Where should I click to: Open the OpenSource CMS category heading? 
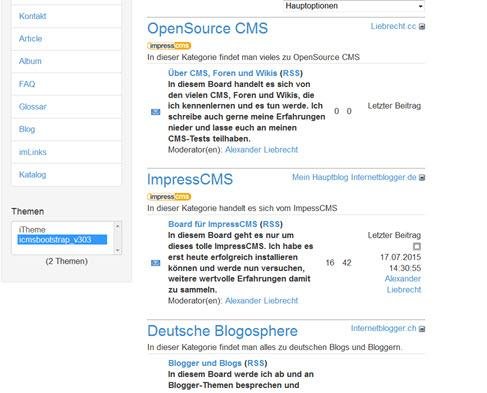[x=208, y=28]
